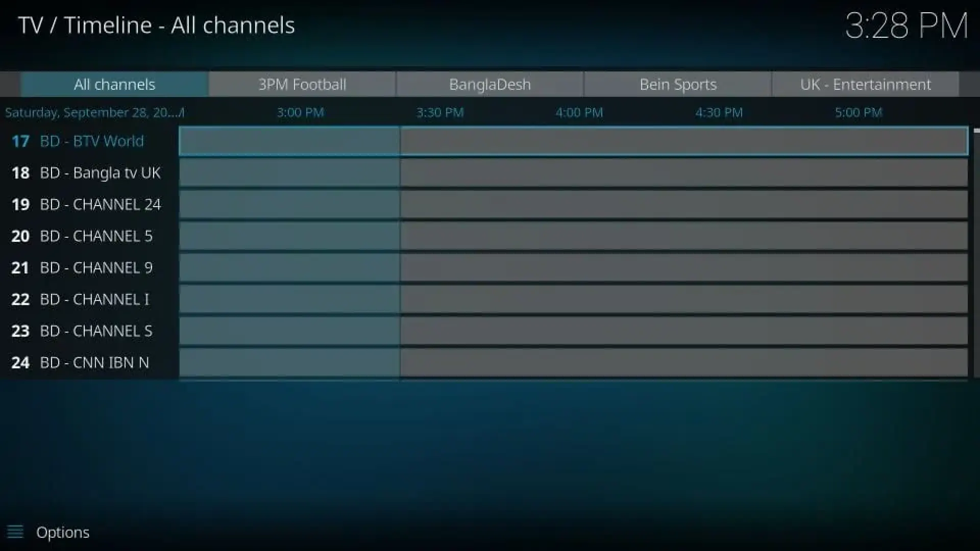This screenshot has height=551, width=980.
Task: Select the BanglaDesh tab
Action: click(490, 84)
